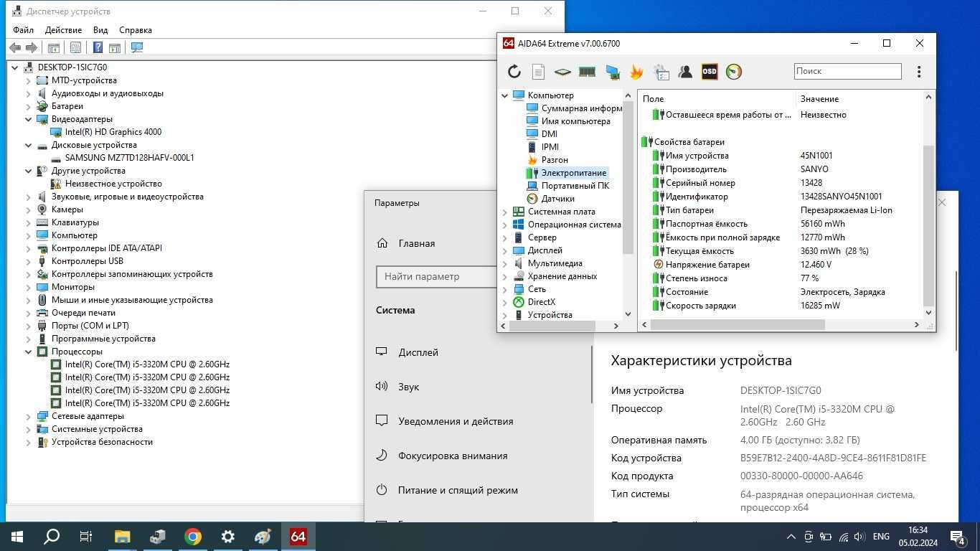Viewport: 980px width, 551px height.
Task: Click the Refresh icon in AIDA64 toolbar
Action: (x=514, y=71)
